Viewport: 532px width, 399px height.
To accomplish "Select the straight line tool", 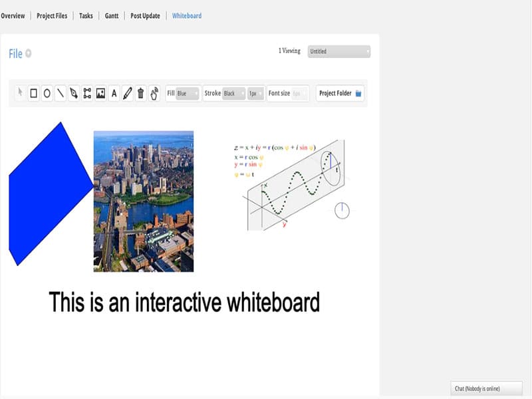I will tap(61, 93).
